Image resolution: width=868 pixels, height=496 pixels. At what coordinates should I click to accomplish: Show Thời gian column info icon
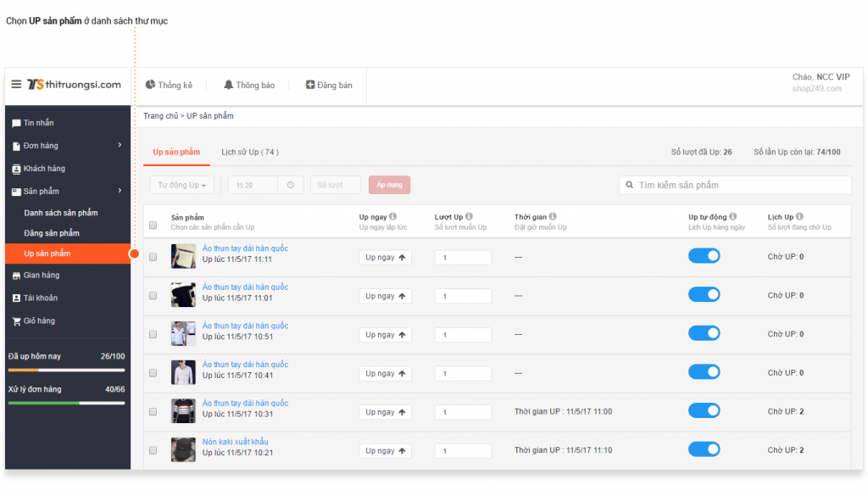(x=553, y=216)
